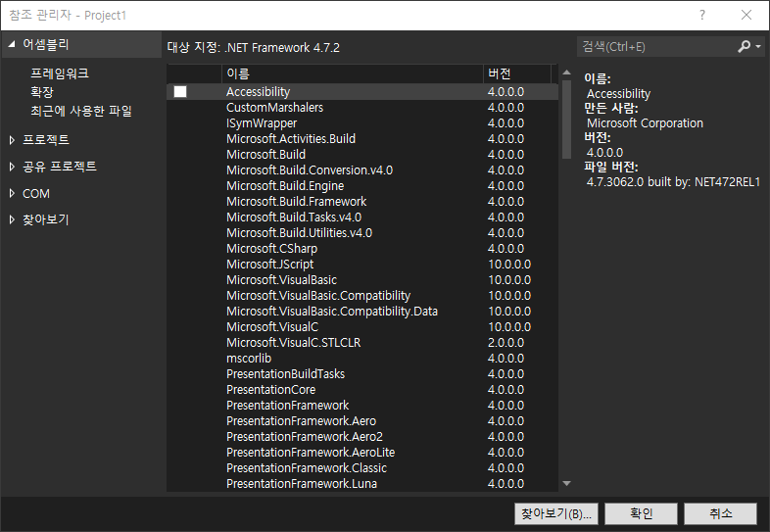Check the Accessibility assembly checkbox
Image resolution: width=770 pixels, height=532 pixels.
[180, 92]
